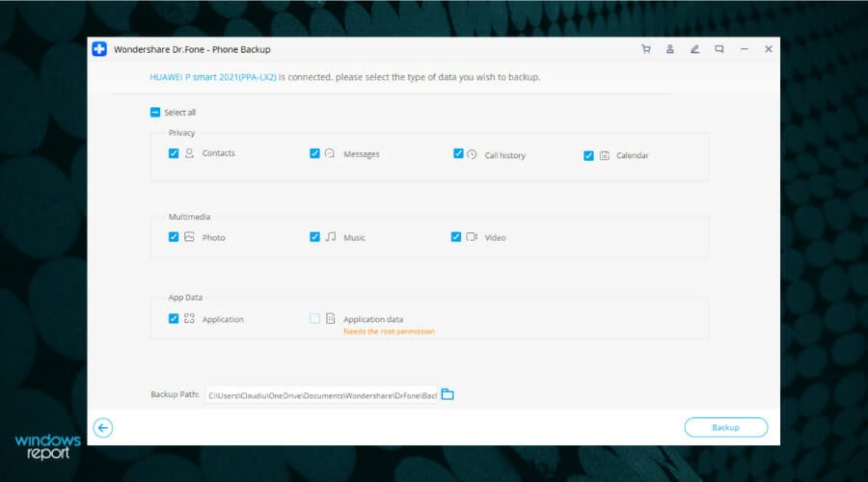Click the HUAWEI P smart 2021 device link
The height and width of the screenshot is (482, 868).
[x=212, y=77]
